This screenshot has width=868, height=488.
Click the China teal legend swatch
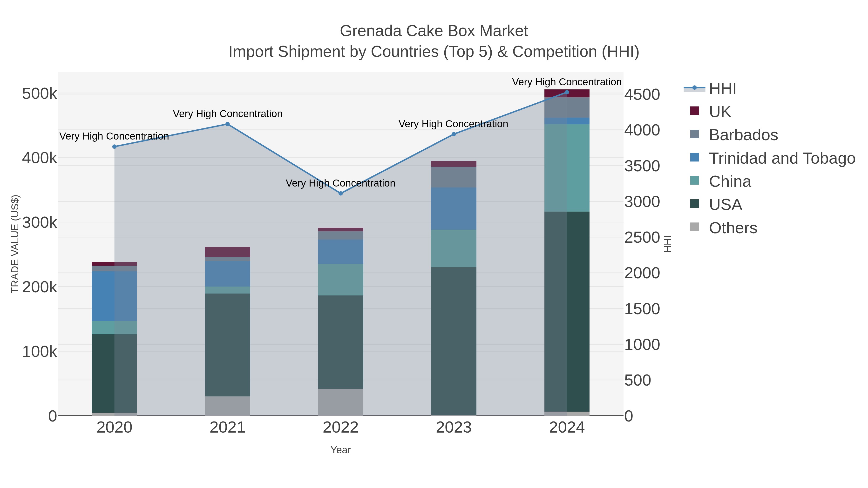[x=694, y=180]
